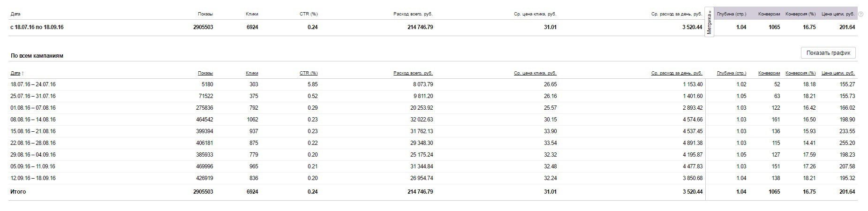Sort by underlined Глубина (стр.) header
The image size is (868, 211).
pos(731,73)
